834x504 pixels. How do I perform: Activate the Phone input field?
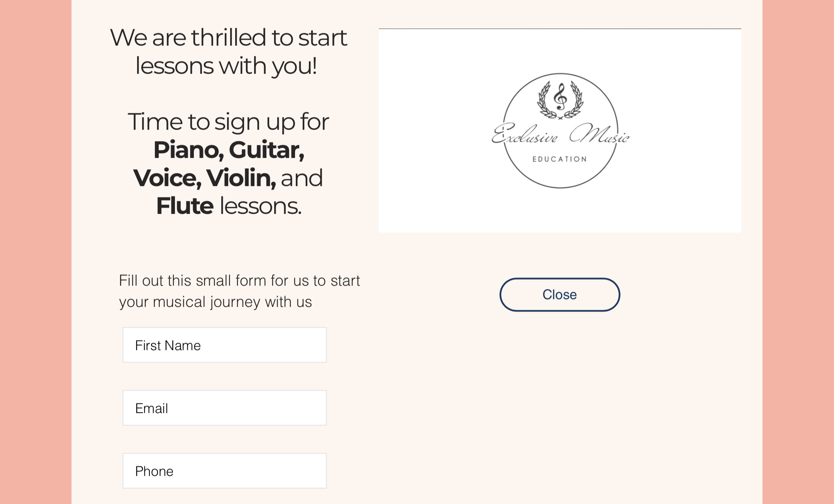[x=224, y=471]
